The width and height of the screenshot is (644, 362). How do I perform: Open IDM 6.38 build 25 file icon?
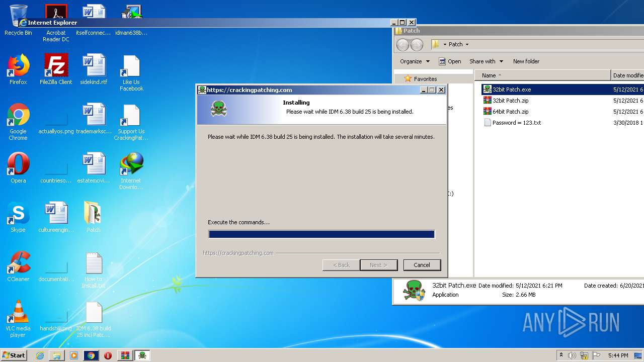pyautogui.click(x=94, y=319)
